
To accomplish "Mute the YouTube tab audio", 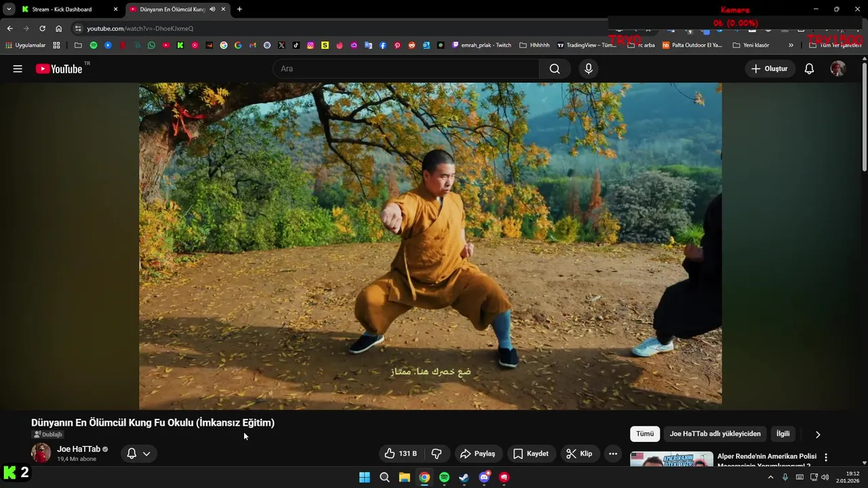I will click(212, 9).
